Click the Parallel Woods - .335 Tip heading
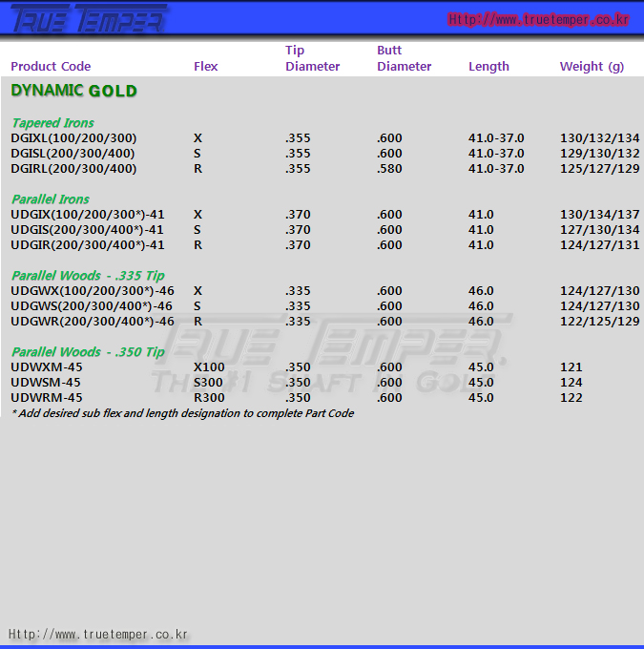Viewport: 644px width, 649px height. (x=88, y=276)
